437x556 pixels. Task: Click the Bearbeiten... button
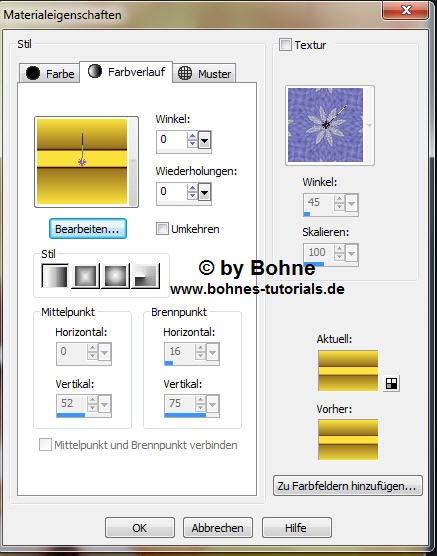pyautogui.click(x=88, y=229)
